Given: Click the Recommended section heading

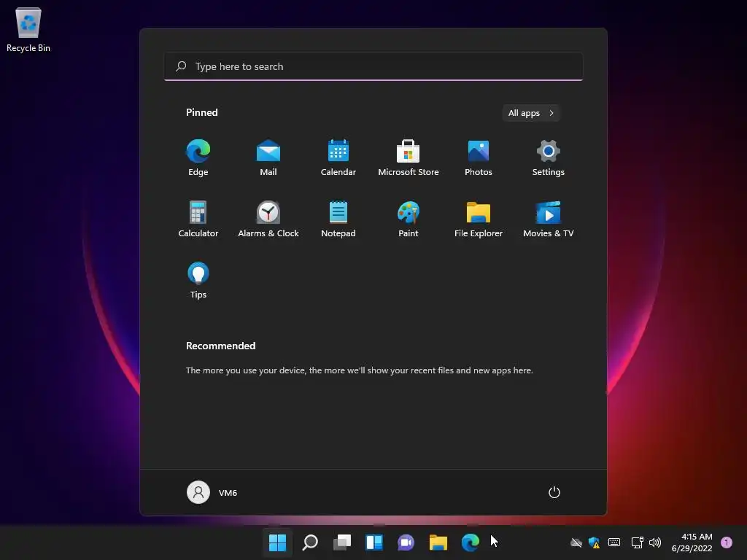Looking at the screenshot, I should (x=220, y=346).
